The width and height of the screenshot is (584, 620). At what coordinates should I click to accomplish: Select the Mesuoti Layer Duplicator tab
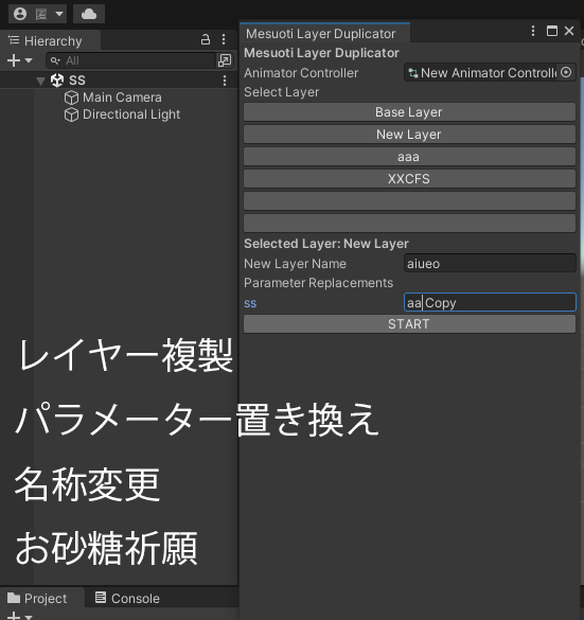[324, 34]
